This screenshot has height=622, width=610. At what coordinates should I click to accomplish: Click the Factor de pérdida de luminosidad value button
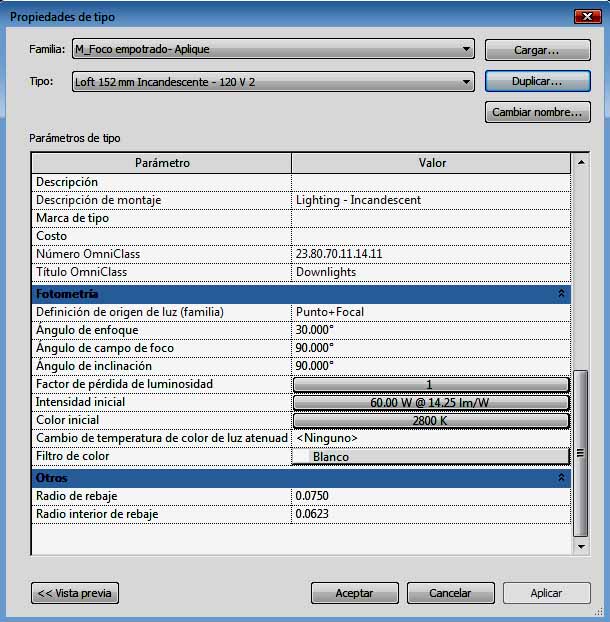431,384
